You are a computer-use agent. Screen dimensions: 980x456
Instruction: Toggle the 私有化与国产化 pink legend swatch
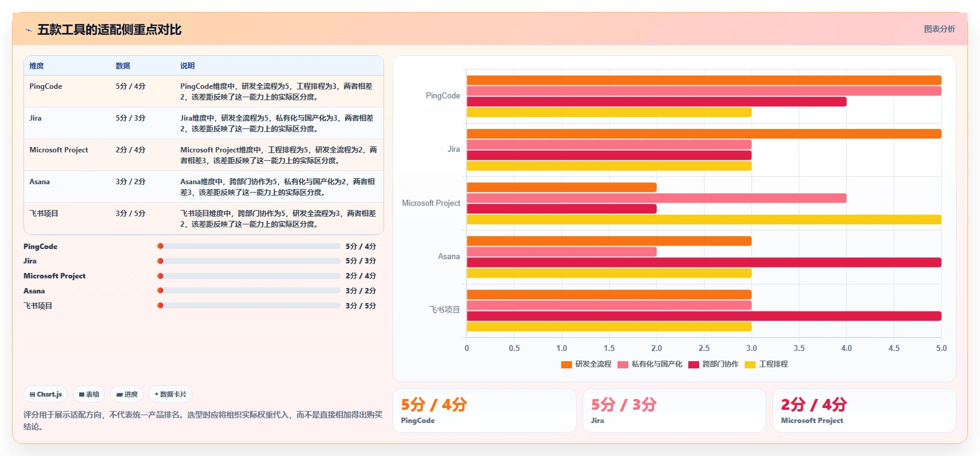coord(622,364)
